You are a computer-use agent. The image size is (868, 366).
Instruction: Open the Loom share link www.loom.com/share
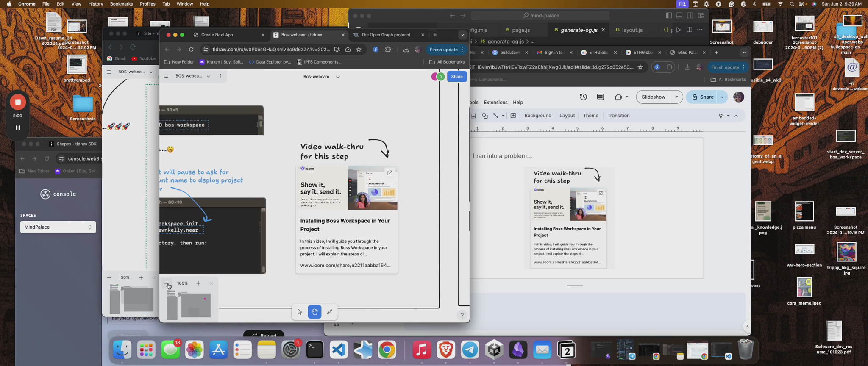click(x=345, y=266)
